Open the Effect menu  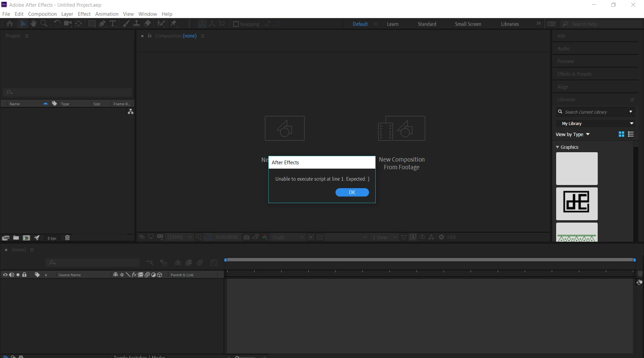(x=84, y=14)
